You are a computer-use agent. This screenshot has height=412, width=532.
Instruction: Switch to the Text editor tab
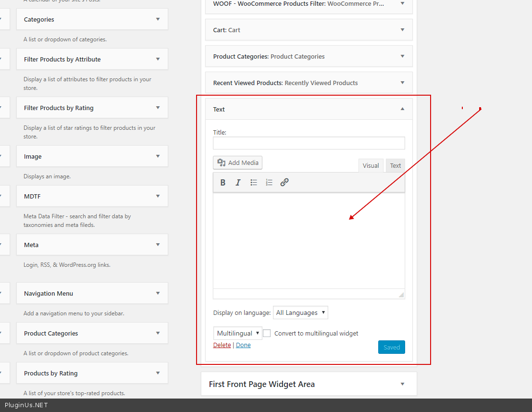point(395,166)
